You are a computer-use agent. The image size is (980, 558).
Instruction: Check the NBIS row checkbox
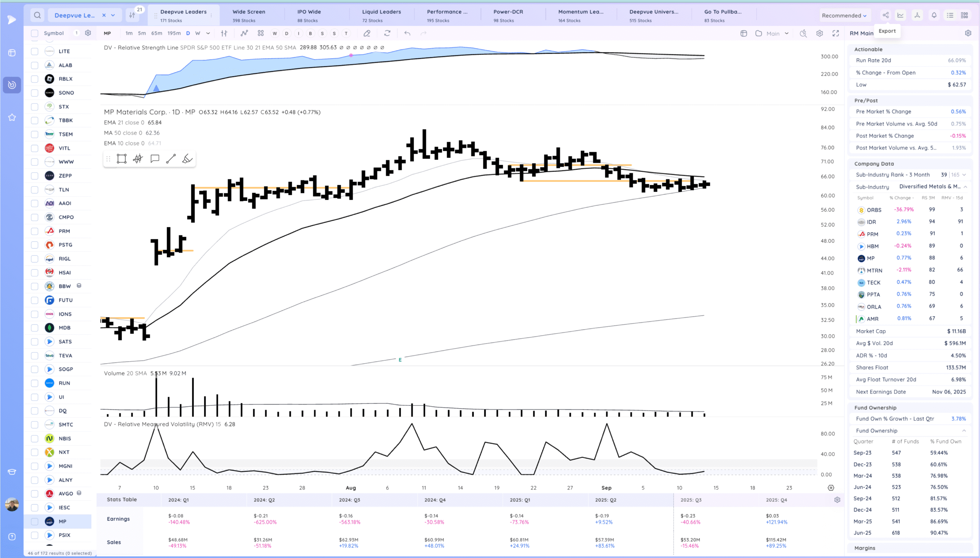point(34,439)
